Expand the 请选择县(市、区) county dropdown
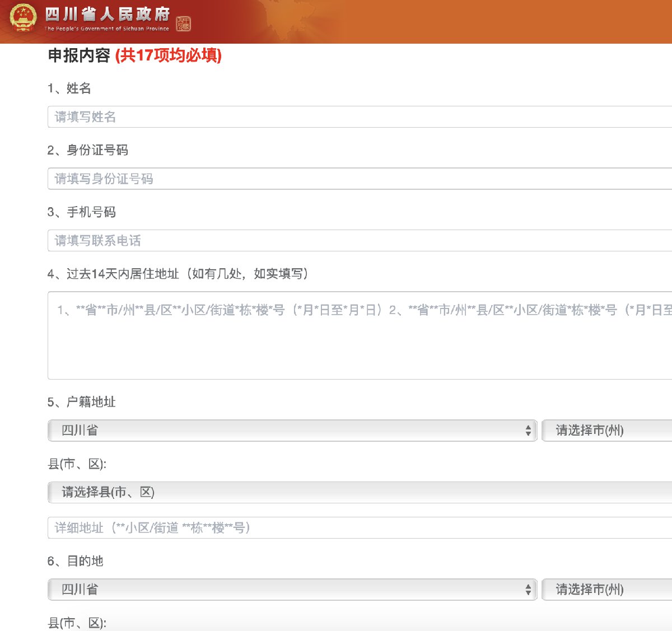 (360, 492)
